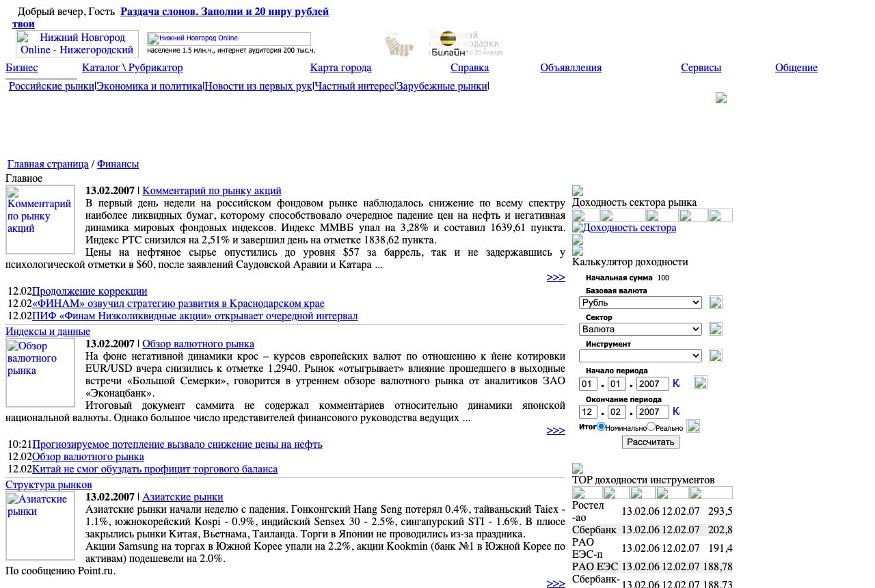Open Азиатские рынки headline link
The height and width of the screenshot is (588, 875).
pyautogui.click(x=183, y=497)
